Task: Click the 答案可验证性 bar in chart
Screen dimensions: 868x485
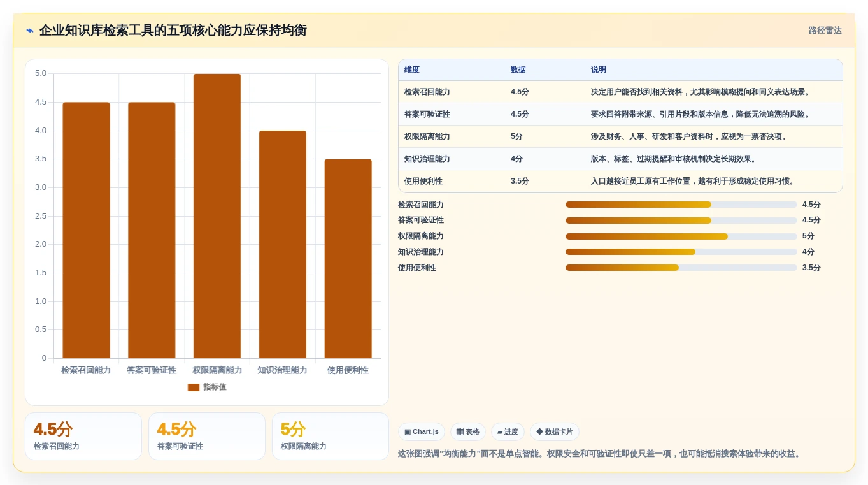Action: click(x=152, y=230)
